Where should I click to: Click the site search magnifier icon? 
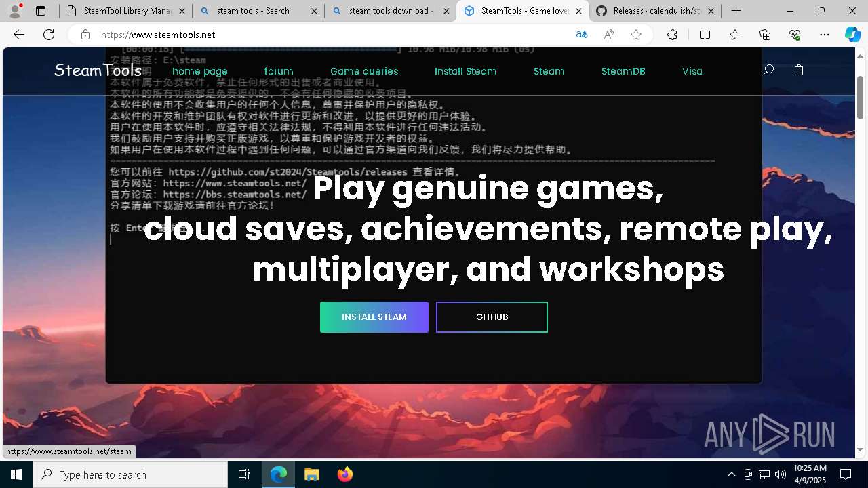tap(768, 70)
